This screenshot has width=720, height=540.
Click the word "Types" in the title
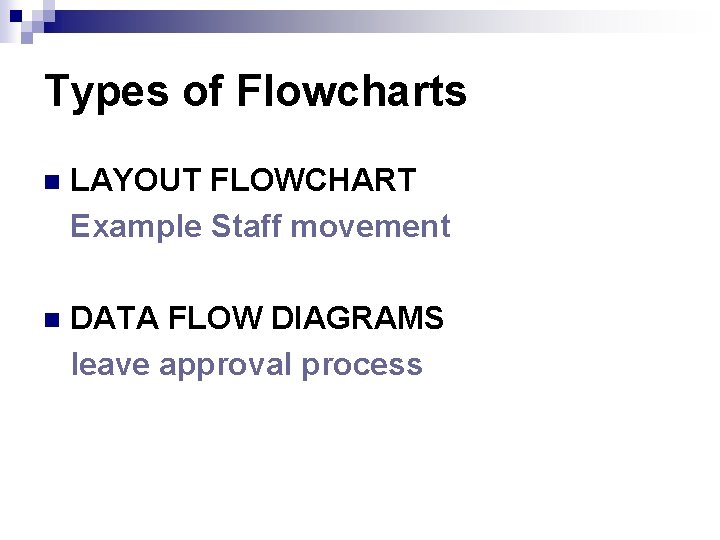pyautogui.click(x=105, y=92)
